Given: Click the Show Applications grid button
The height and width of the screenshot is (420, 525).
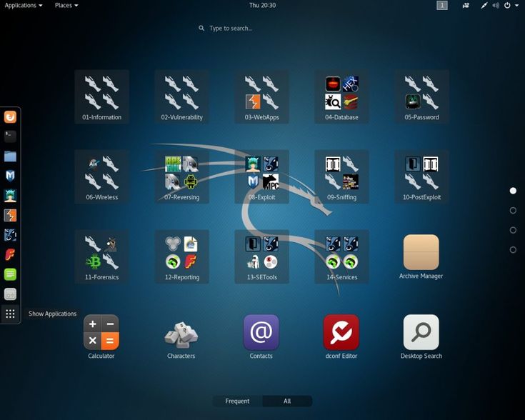Looking at the screenshot, I should click(x=10, y=314).
